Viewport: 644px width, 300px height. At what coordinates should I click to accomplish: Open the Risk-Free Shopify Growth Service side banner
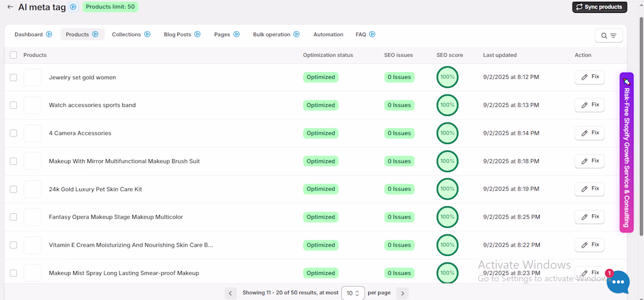(x=626, y=152)
